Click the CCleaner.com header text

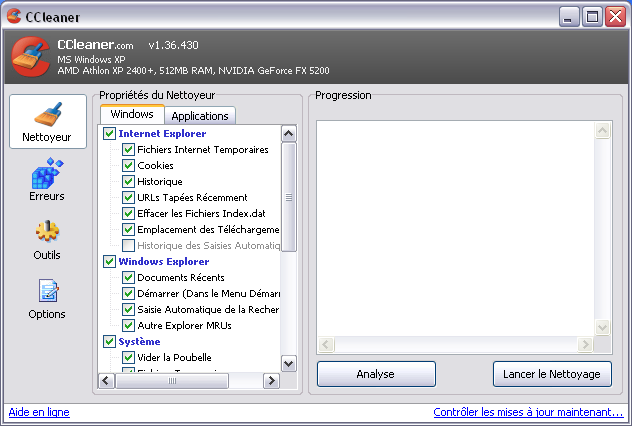pyautogui.click(x=95, y=45)
